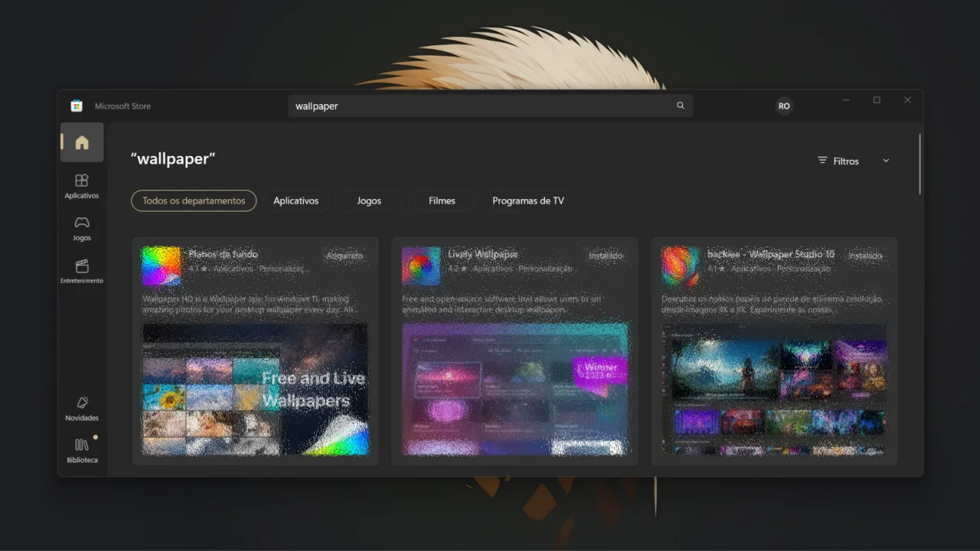This screenshot has height=551, width=980.
Task: Select the Todos os departamentos filter
Action: click(x=194, y=201)
